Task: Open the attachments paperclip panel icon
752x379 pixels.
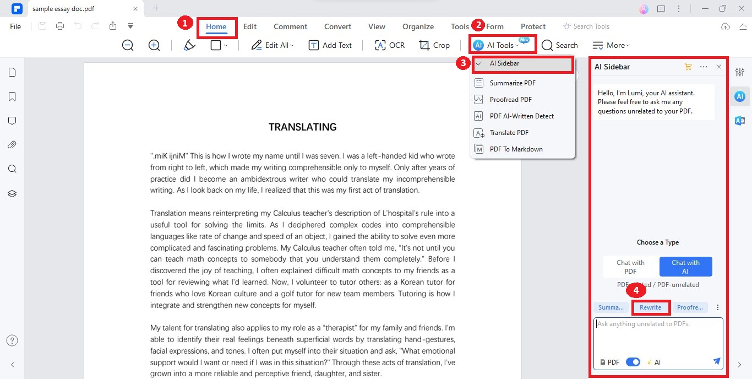Action: pyautogui.click(x=12, y=144)
